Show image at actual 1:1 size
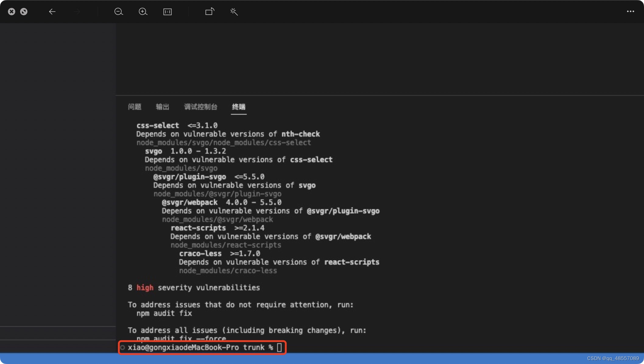The image size is (644, 364). [168, 12]
